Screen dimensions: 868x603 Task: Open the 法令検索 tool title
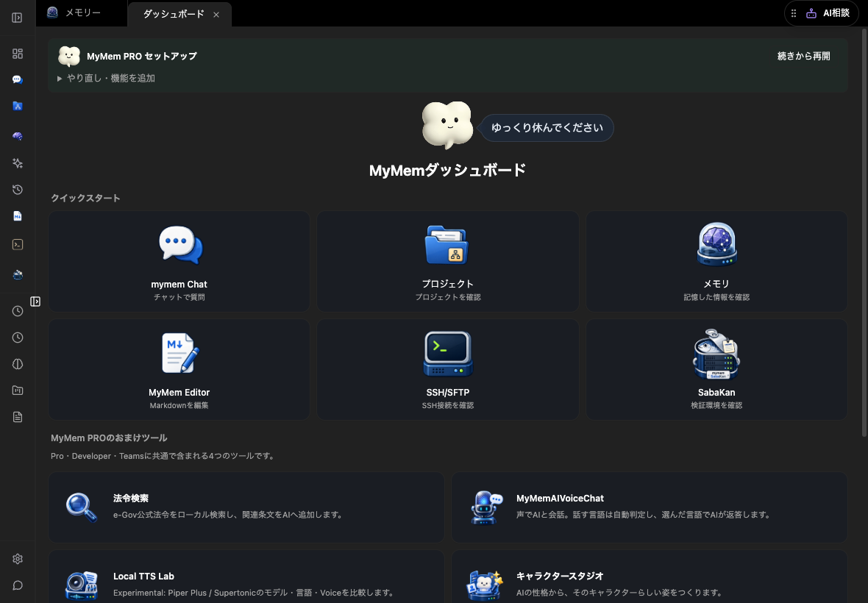pyautogui.click(x=131, y=499)
